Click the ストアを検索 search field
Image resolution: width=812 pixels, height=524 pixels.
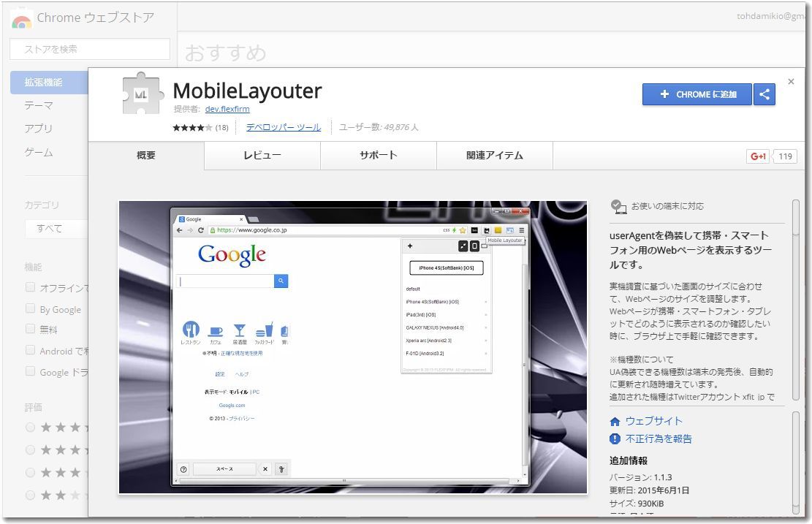[89, 49]
